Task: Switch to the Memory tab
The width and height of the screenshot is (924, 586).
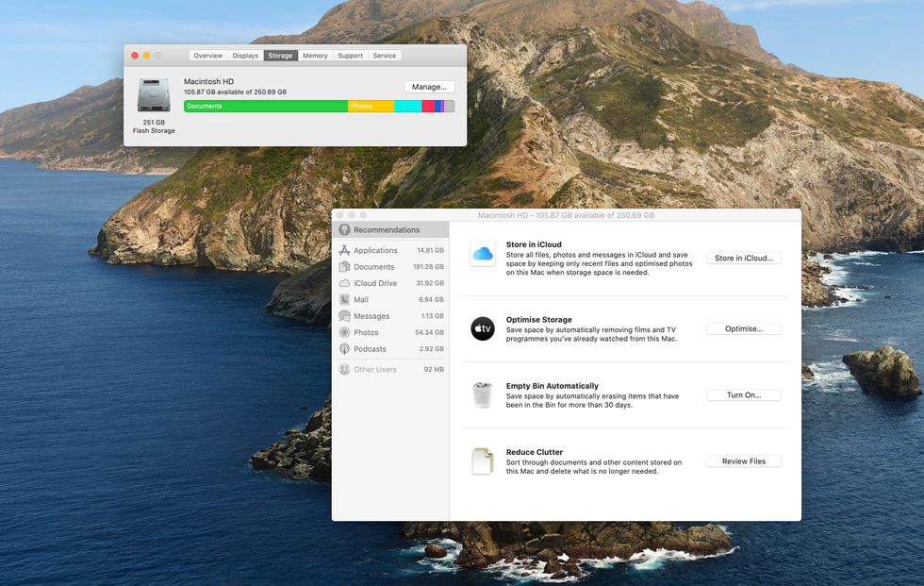Action: pos(315,55)
